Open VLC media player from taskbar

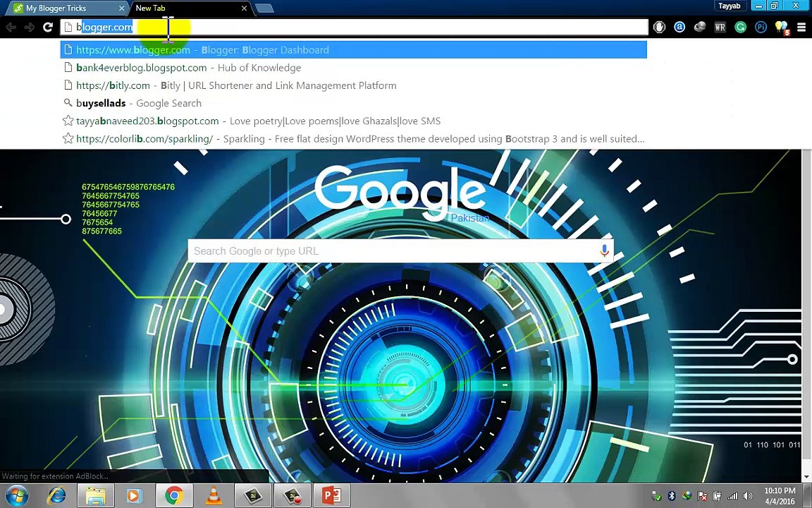point(213,496)
